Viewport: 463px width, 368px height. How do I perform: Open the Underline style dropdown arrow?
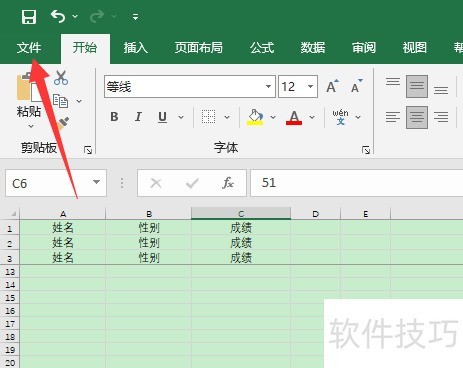181,117
